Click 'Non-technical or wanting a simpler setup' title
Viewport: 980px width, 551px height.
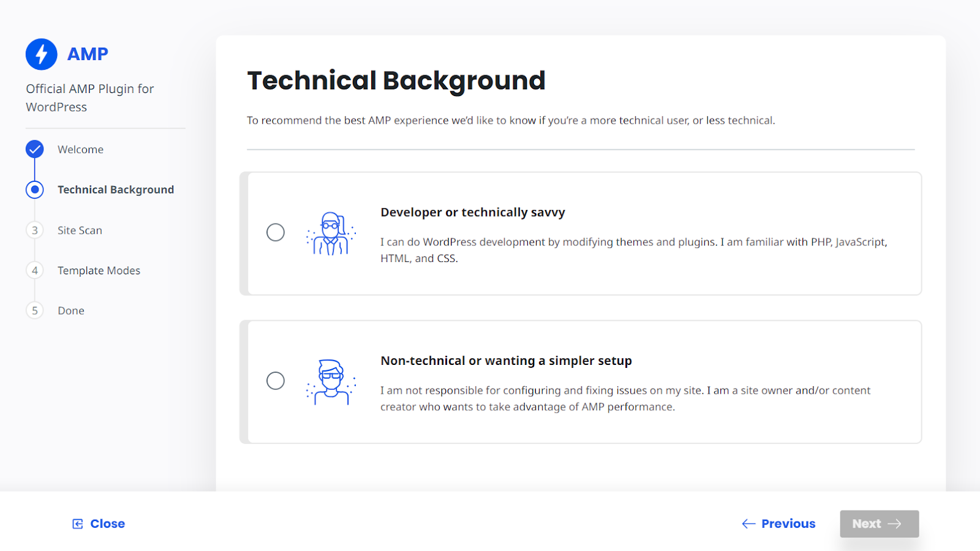506,361
